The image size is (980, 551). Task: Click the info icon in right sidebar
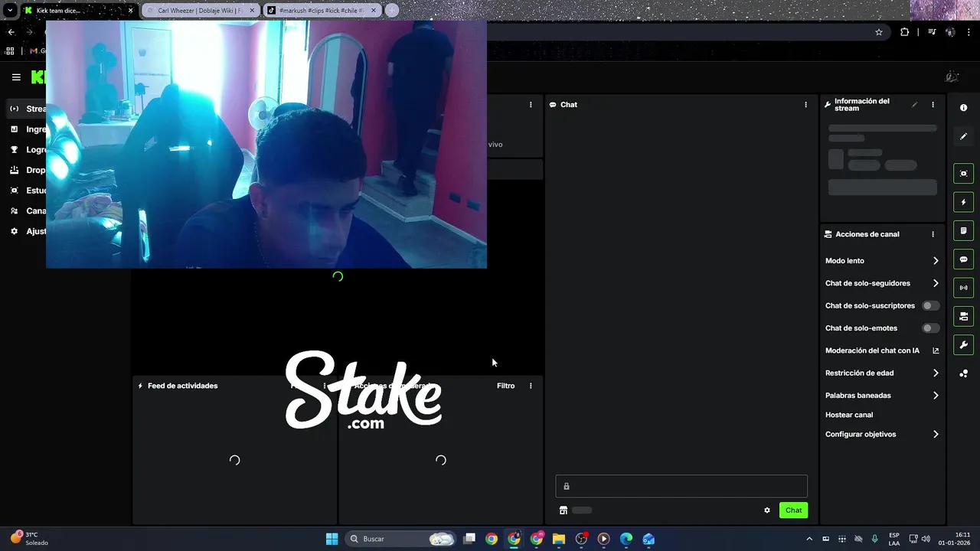point(963,108)
